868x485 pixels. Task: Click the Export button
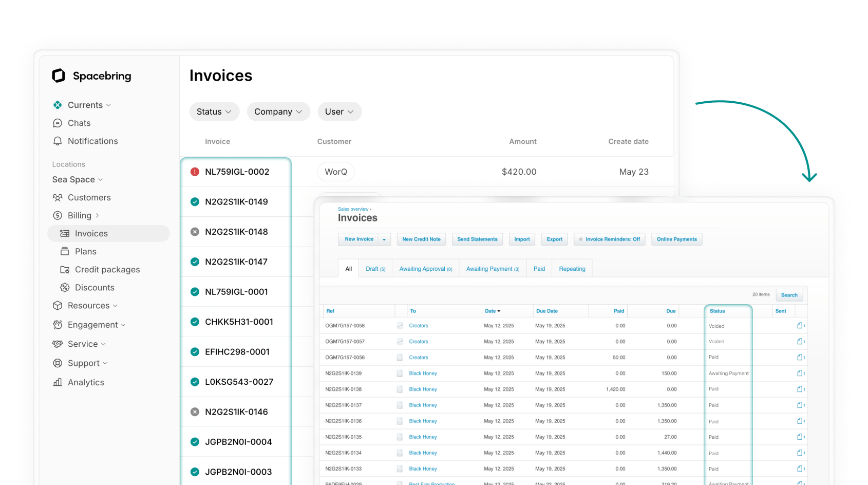tap(554, 239)
